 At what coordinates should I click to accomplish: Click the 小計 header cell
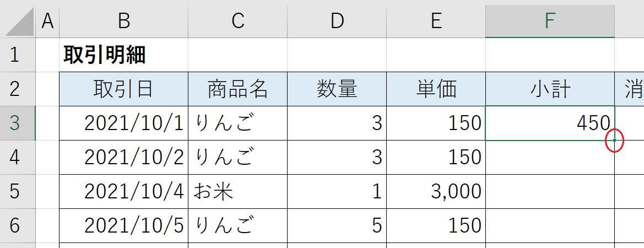pyautogui.click(x=550, y=89)
